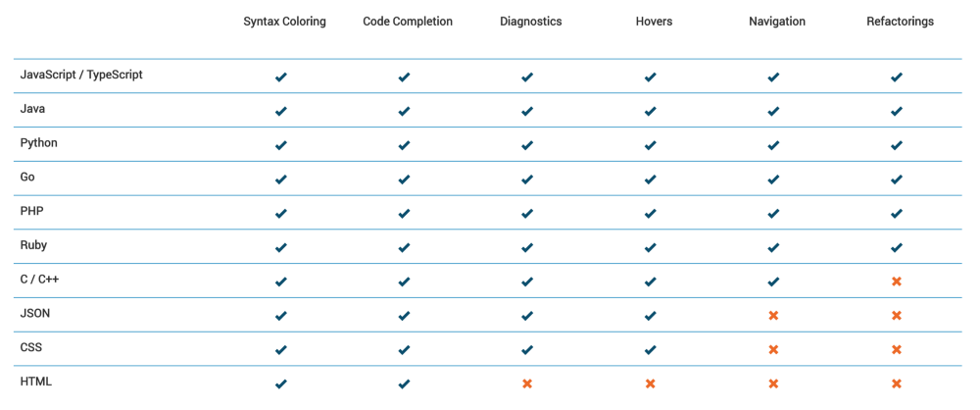Click the Refactorings column heading
The image size is (980, 410).
click(x=900, y=22)
